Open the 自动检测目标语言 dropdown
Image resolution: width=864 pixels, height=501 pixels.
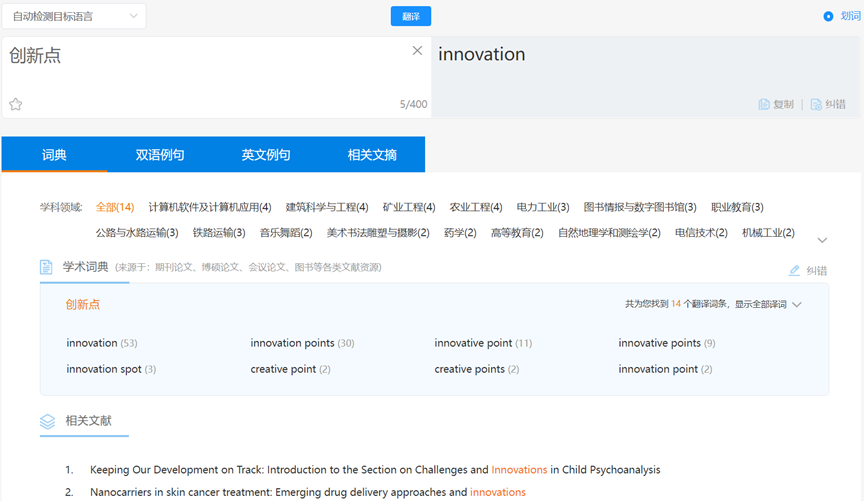pos(74,17)
